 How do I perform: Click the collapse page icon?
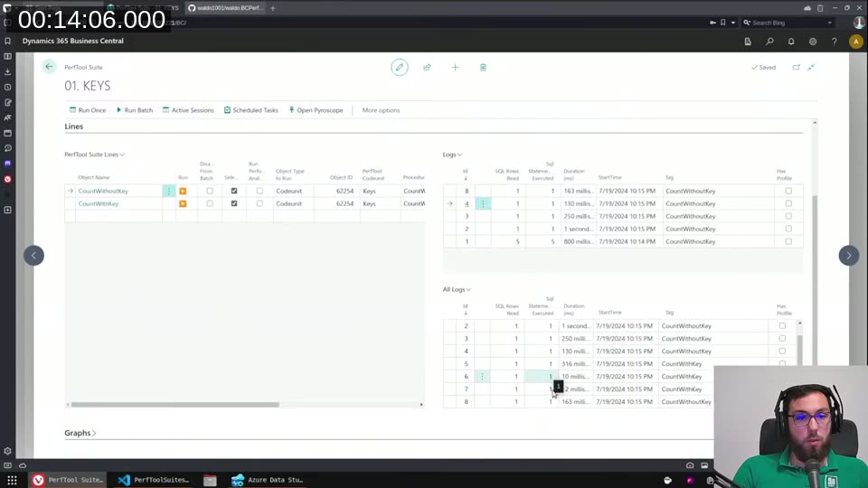point(811,68)
